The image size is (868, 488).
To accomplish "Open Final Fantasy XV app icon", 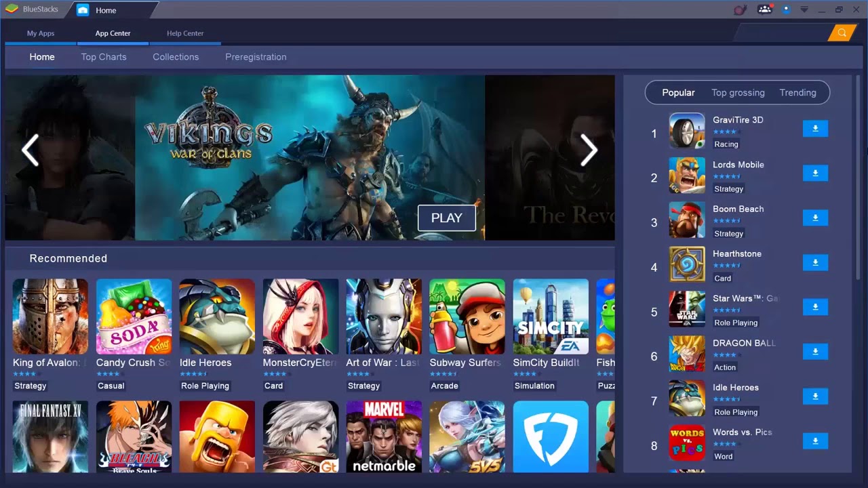I will pos(50,437).
